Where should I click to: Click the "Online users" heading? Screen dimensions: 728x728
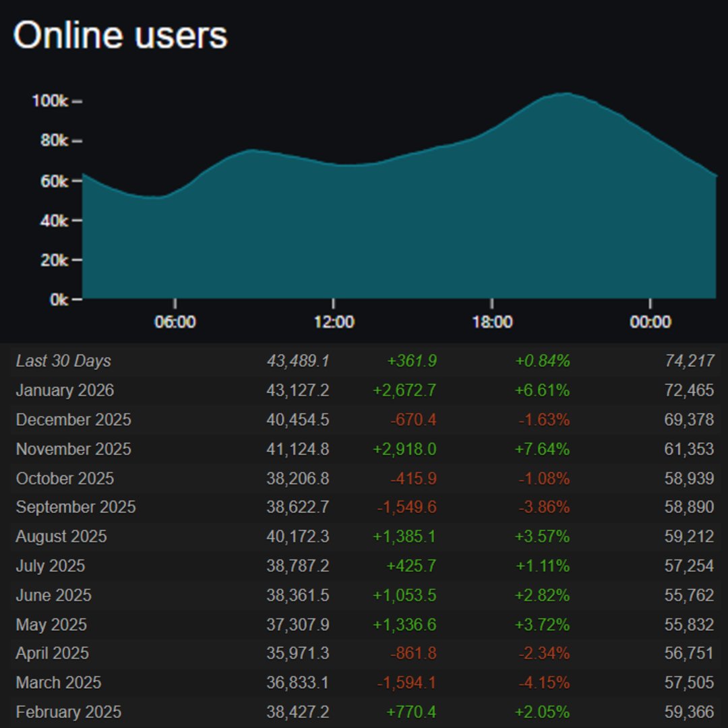pos(120,35)
